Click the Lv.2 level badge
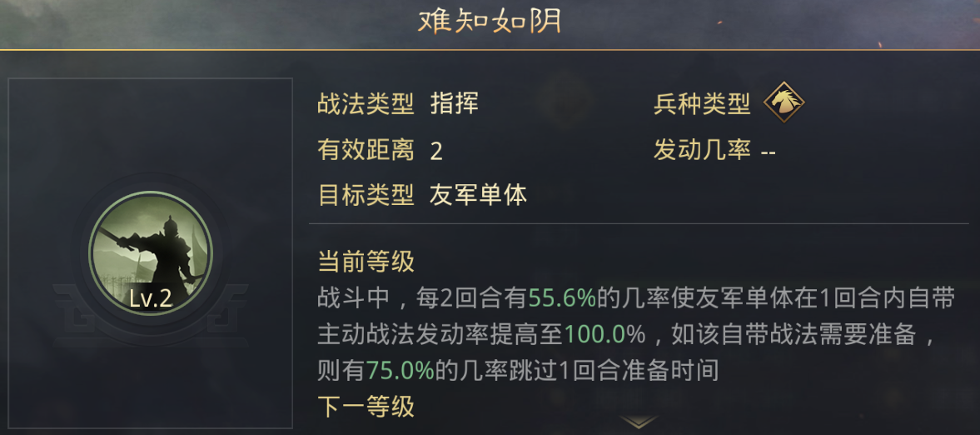Viewport: 980px width, 435px height. point(151,299)
